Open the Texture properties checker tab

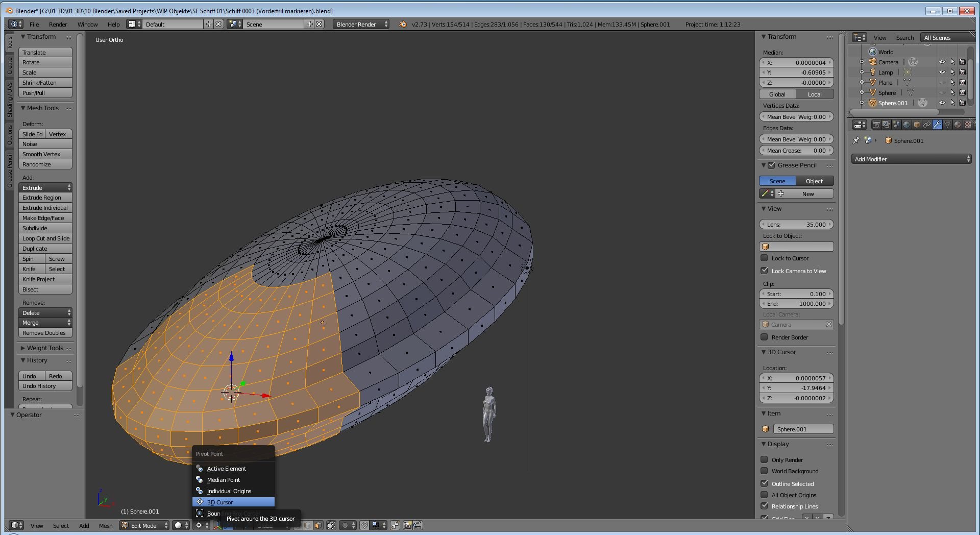967,125
